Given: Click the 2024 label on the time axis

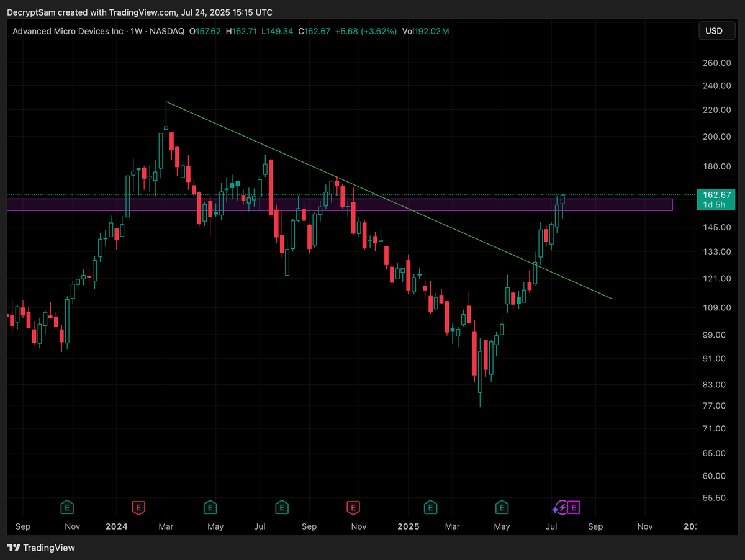Looking at the screenshot, I should click(x=116, y=526).
